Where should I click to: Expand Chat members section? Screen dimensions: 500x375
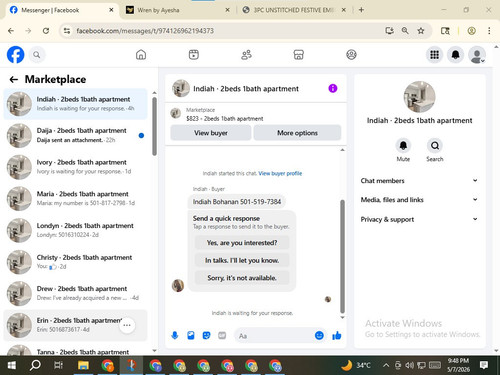(419, 181)
